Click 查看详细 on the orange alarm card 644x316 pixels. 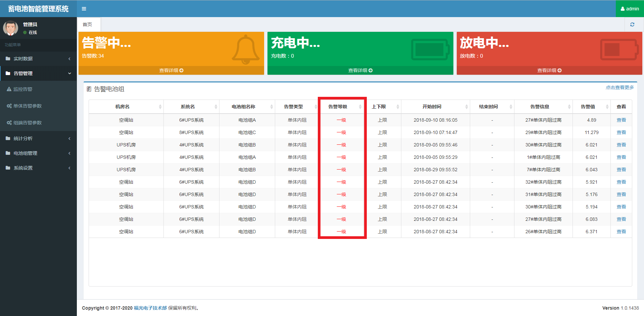pyautogui.click(x=171, y=70)
